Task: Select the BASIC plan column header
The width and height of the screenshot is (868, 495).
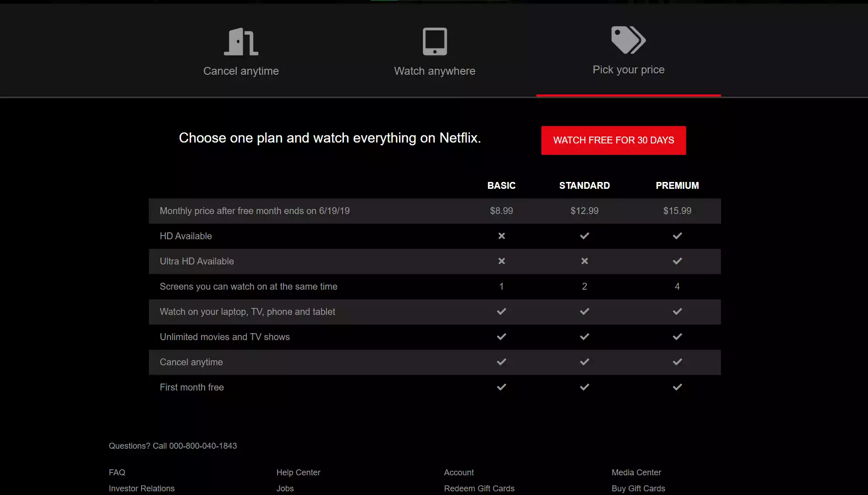Action: [502, 186]
